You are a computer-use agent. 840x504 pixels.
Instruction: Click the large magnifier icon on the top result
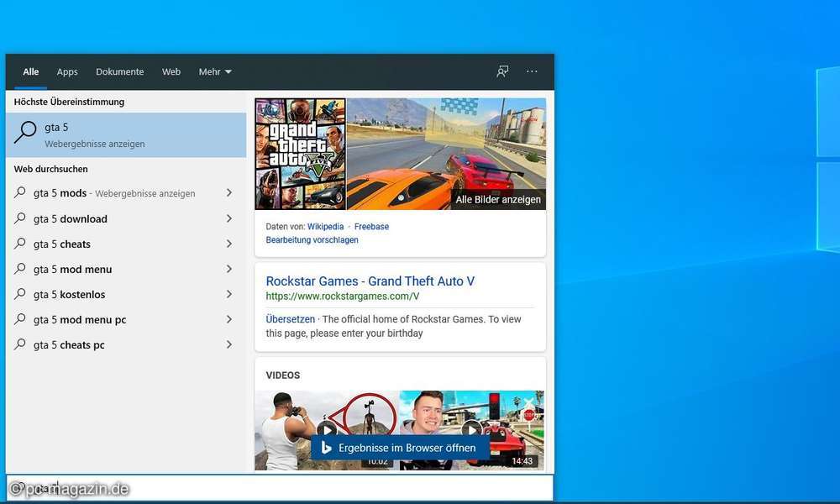[24, 134]
